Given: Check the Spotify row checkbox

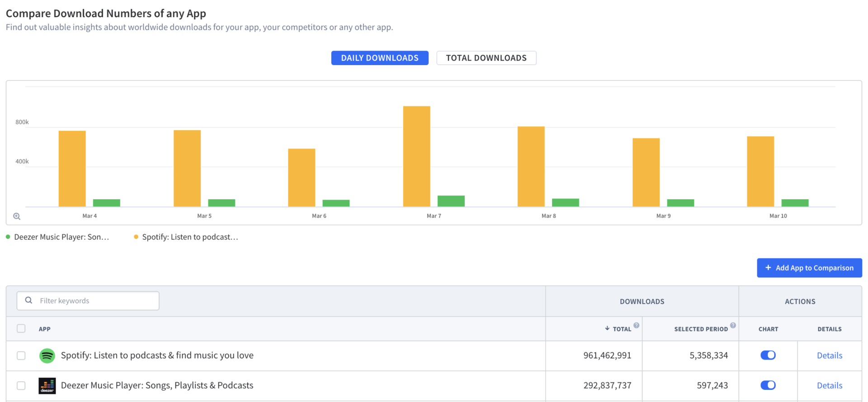Looking at the screenshot, I should [21, 355].
